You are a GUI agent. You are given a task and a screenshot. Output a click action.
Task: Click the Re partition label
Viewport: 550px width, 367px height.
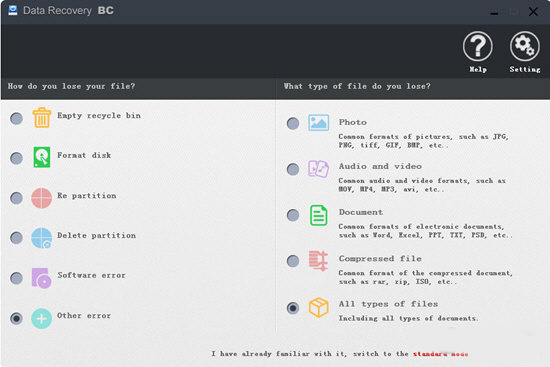pyautogui.click(x=87, y=196)
